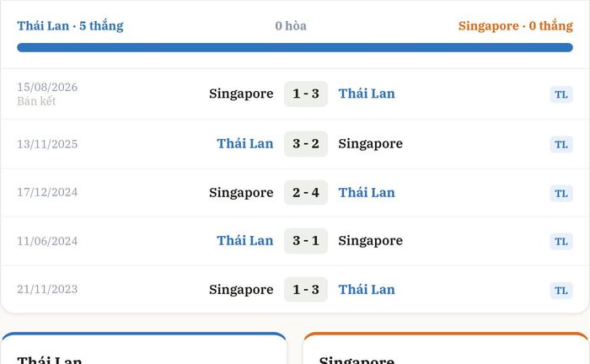Click the Thái Lan team name in the 17/12/2024 match

(367, 192)
